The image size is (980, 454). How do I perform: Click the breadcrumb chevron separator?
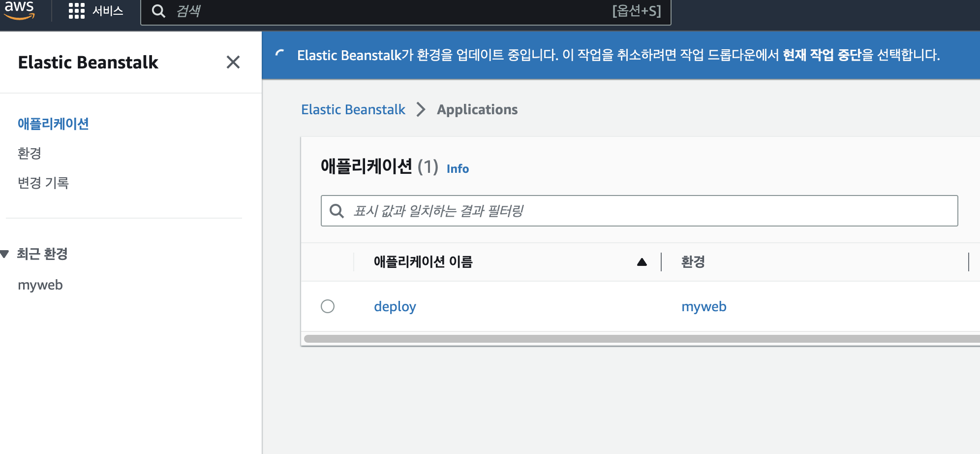421,109
